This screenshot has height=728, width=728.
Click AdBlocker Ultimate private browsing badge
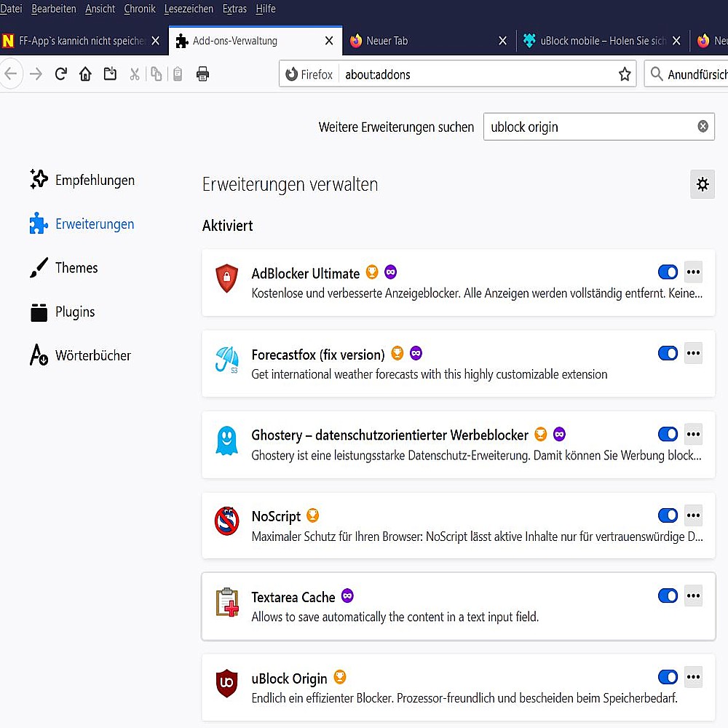point(390,272)
